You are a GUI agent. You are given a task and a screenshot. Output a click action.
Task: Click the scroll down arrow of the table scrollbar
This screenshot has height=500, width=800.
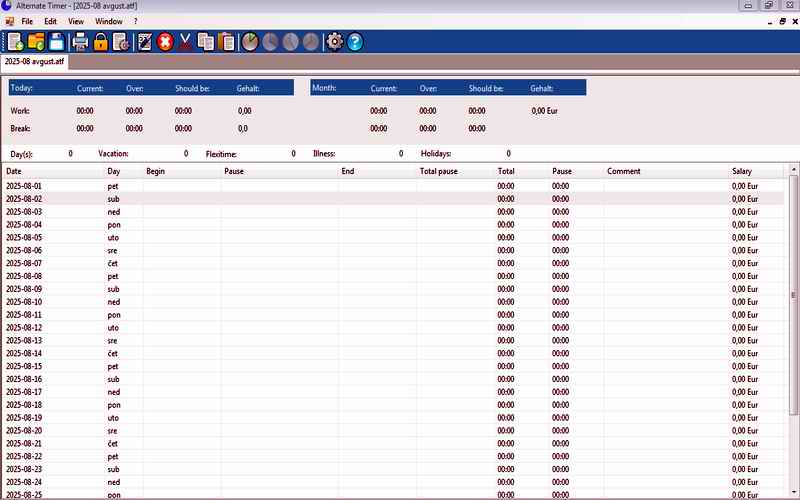tap(794, 493)
